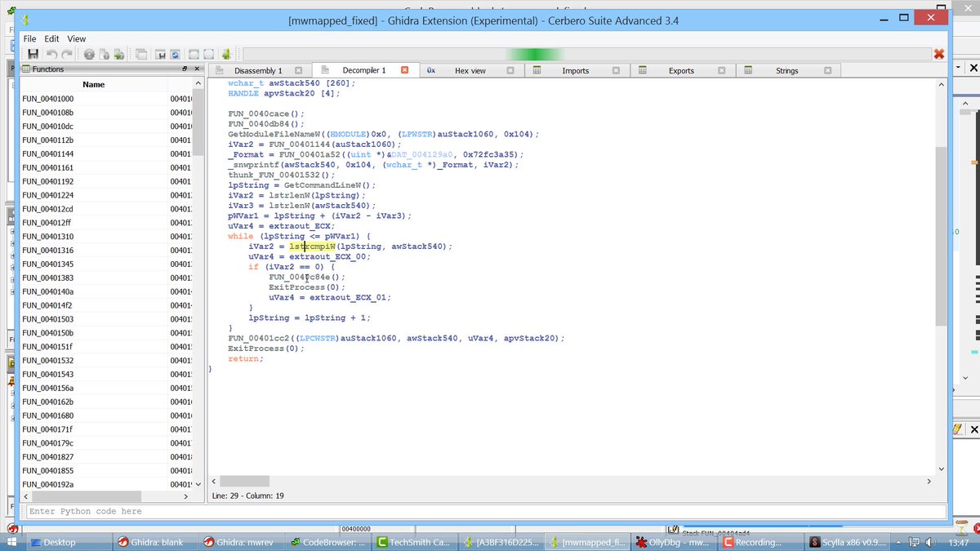Select FUN_0040162b in the Functions list
Screen dimensions: 980x551
tap(48, 402)
